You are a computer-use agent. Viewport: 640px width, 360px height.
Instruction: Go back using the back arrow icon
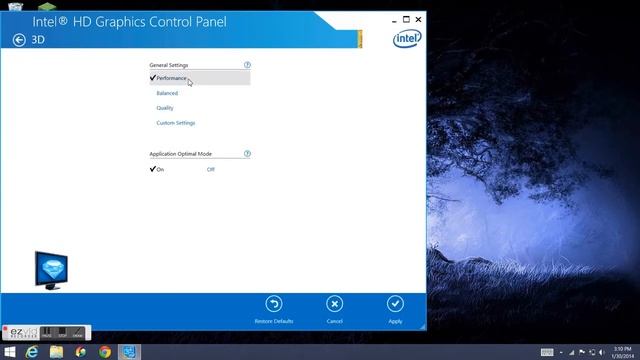coord(19,40)
